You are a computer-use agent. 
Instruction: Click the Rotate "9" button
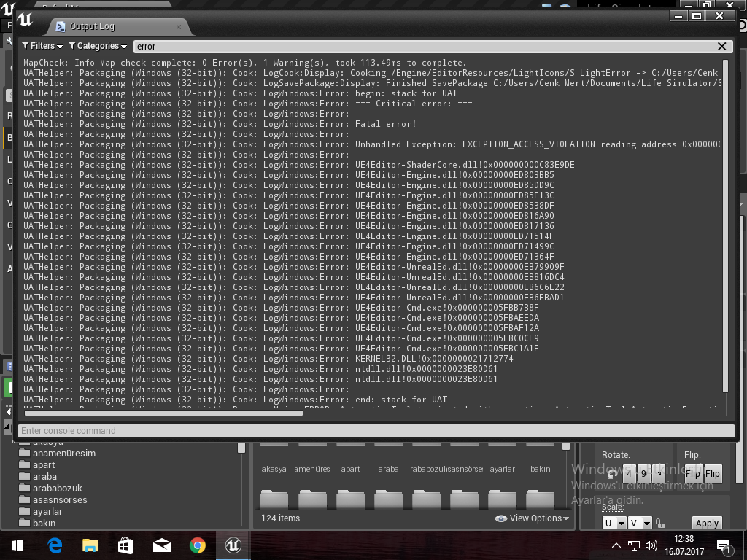pos(643,473)
